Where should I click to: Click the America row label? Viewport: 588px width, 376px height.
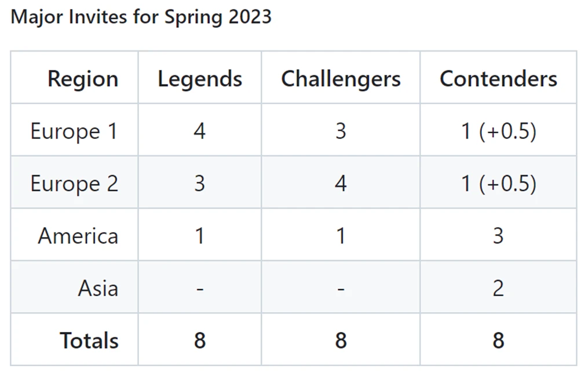pyautogui.click(x=78, y=236)
